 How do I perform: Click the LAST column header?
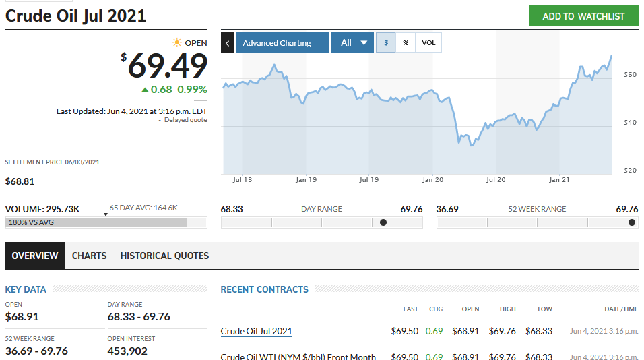[410, 309]
